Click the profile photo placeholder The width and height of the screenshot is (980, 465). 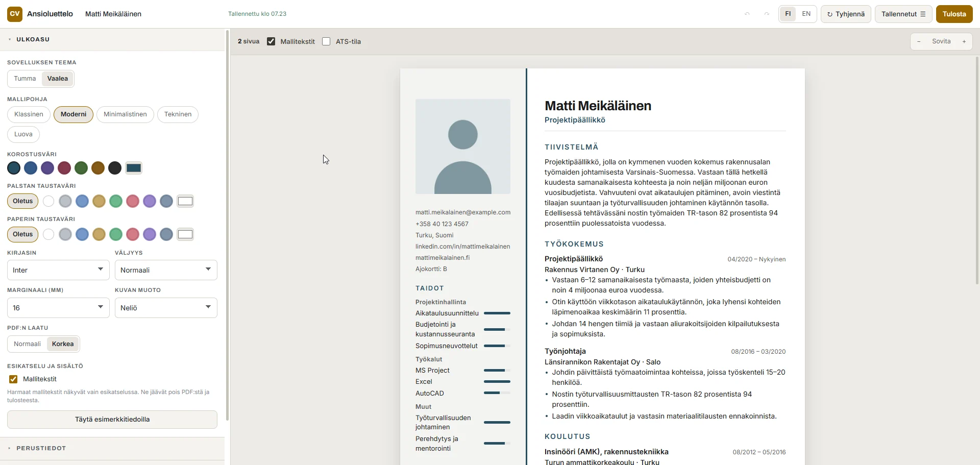tap(463, 146)
